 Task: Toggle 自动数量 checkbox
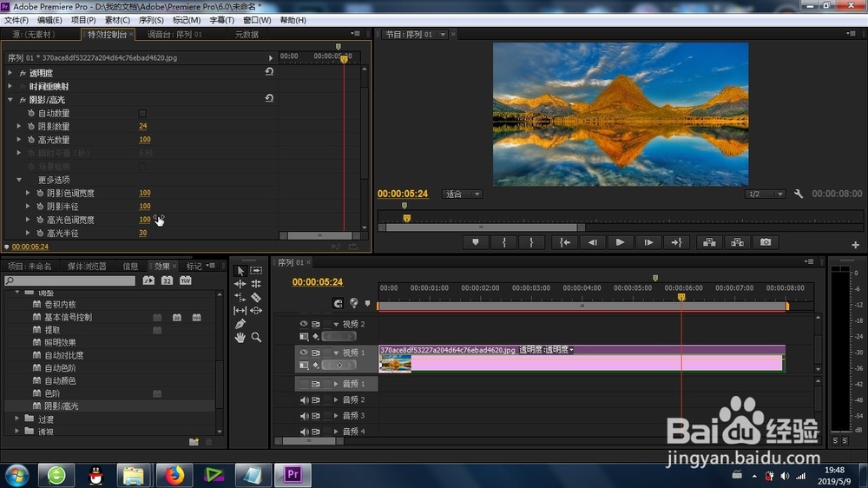142,114
